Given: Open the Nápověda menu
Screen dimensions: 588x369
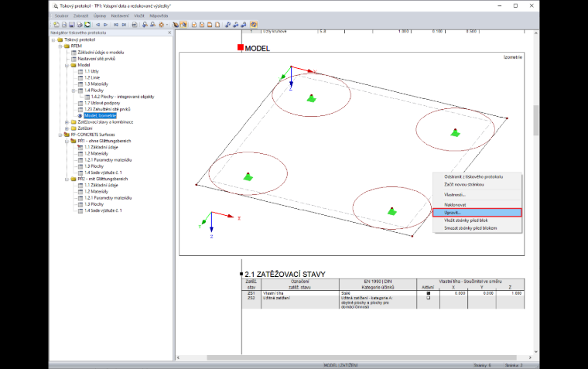Looking at the screenshot, I should 159,15.
